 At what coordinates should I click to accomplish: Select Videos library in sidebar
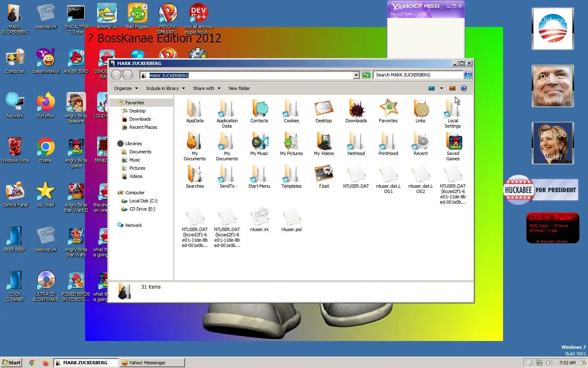pyautogui.click(x=136, y=176)
